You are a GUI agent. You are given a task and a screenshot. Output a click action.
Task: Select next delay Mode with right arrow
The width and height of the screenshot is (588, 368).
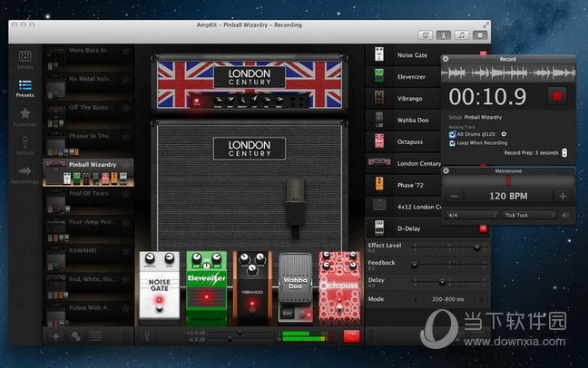pos(481,299)
